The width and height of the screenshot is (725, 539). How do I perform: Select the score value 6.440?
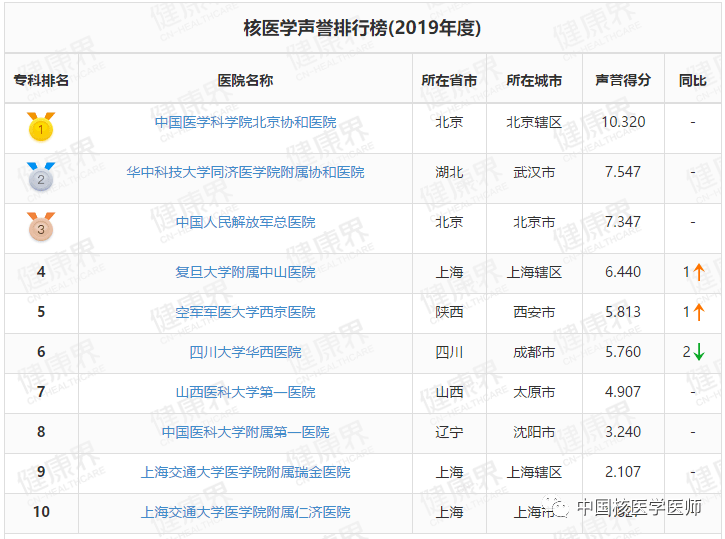623,272
